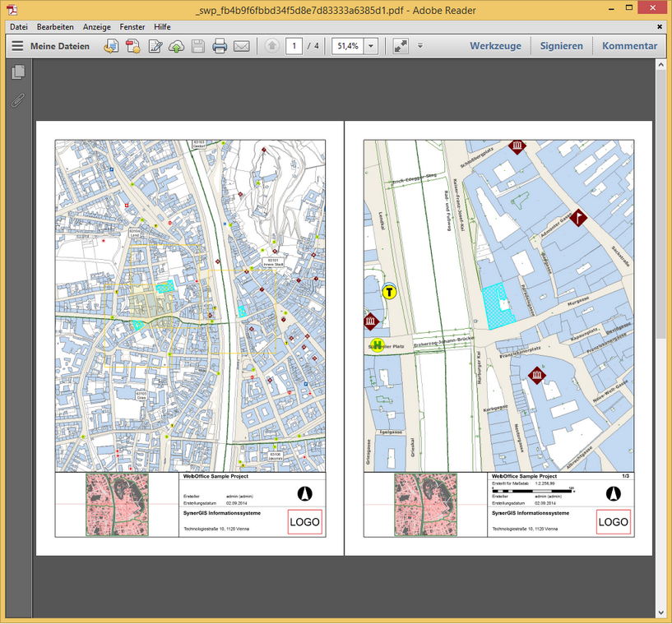This screenshot has height=624, width=672.
Task: Expand the toolbar customization small arrow
Action: pos(420,46)
